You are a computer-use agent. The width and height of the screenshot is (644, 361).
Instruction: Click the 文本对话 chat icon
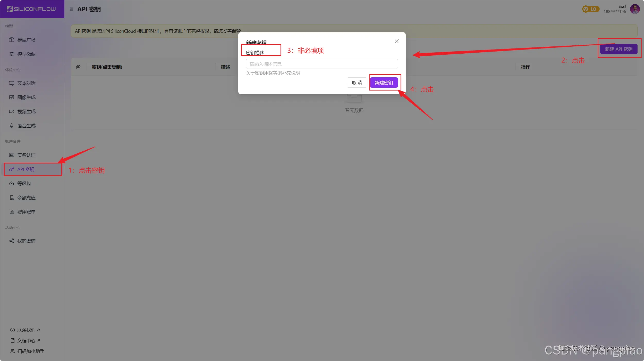pyautogui.click(x=12, y=83)
